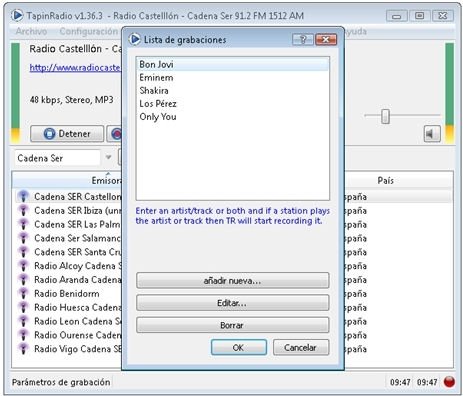Click the antenna icon beside Cadena Ser Salamanc
The image size is (463, 396).
click(23, 238)
